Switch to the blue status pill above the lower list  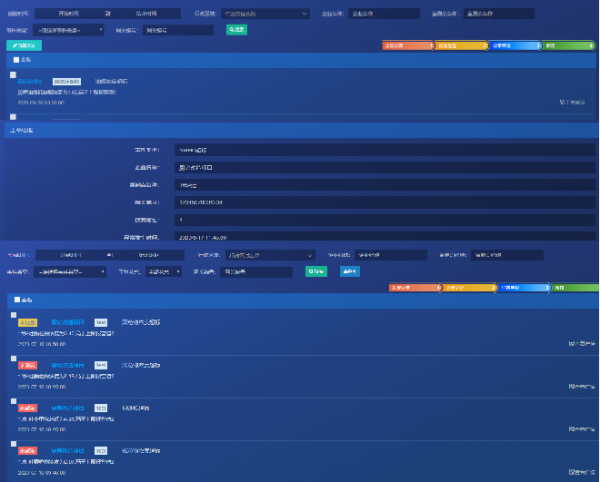tap(524, 288)
